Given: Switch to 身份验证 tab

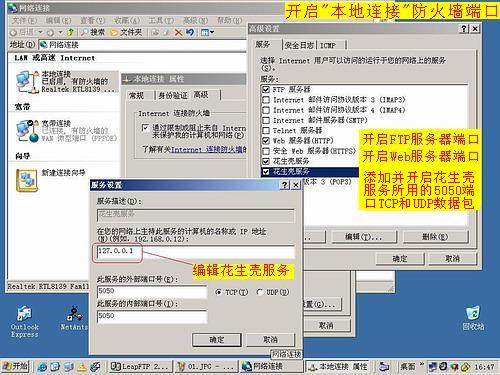Looking at the screenshot, I should point(173,96).
